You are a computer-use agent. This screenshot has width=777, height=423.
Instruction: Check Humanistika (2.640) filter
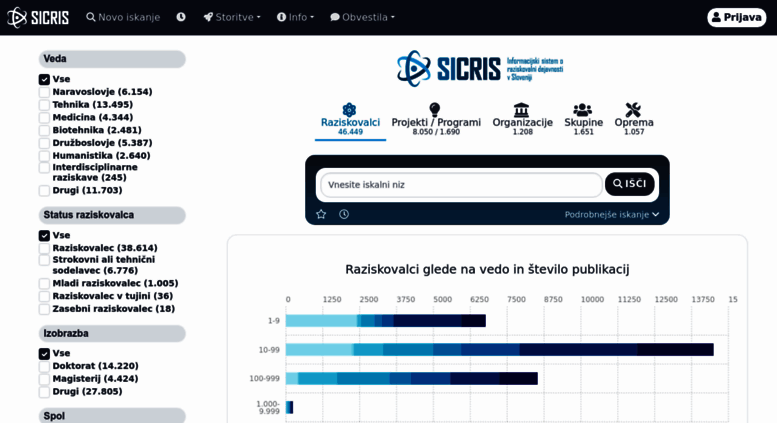click(44, 156)
